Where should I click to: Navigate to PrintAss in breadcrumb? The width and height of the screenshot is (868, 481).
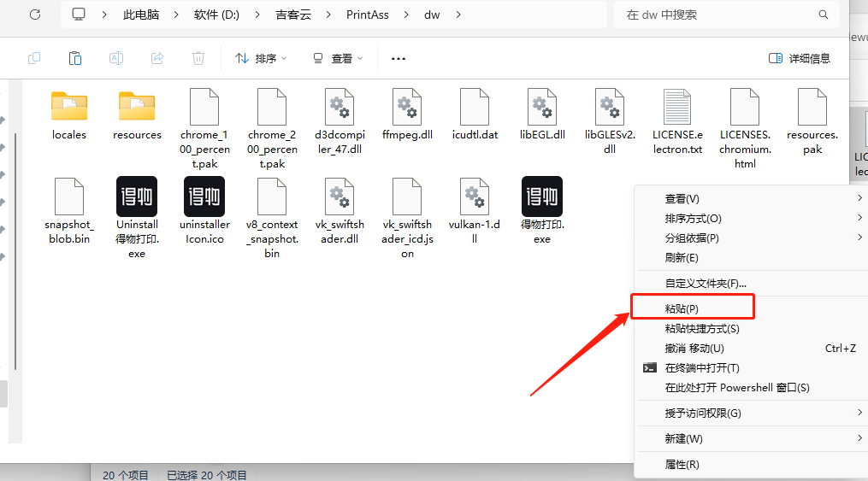pyautogui.click(x=368, y=15)
